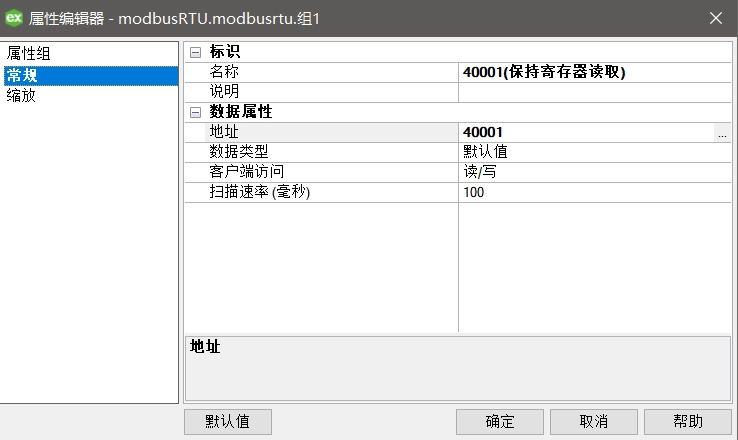Open help via the 帮助 button

click(688, 422)
